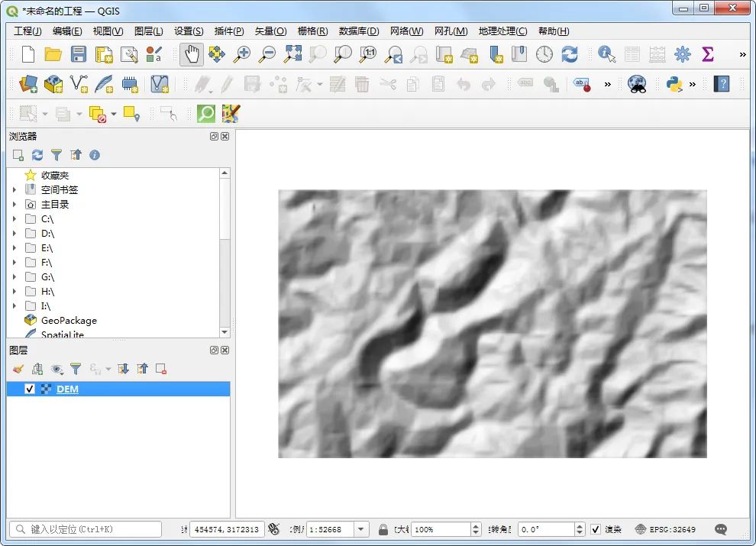Image resolution: width=756 pixels, height=546 pixels.
Task: Refresh the Browser panel
Action: (37, 155)
